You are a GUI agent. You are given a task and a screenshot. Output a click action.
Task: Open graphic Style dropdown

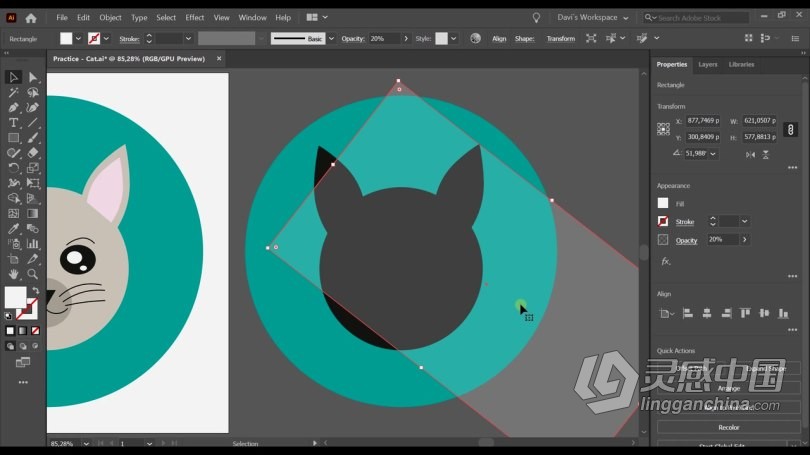pyautogui.click(x=453, y=38)
